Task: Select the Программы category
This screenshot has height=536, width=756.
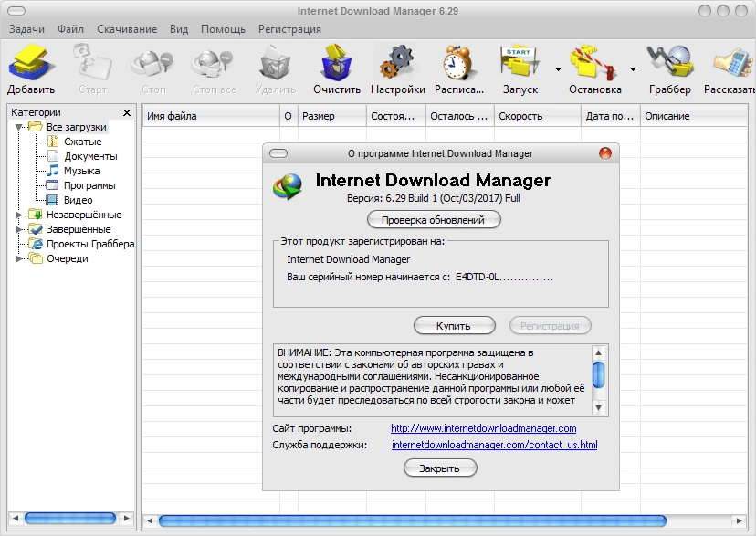Action: click(x=89, y=185)
